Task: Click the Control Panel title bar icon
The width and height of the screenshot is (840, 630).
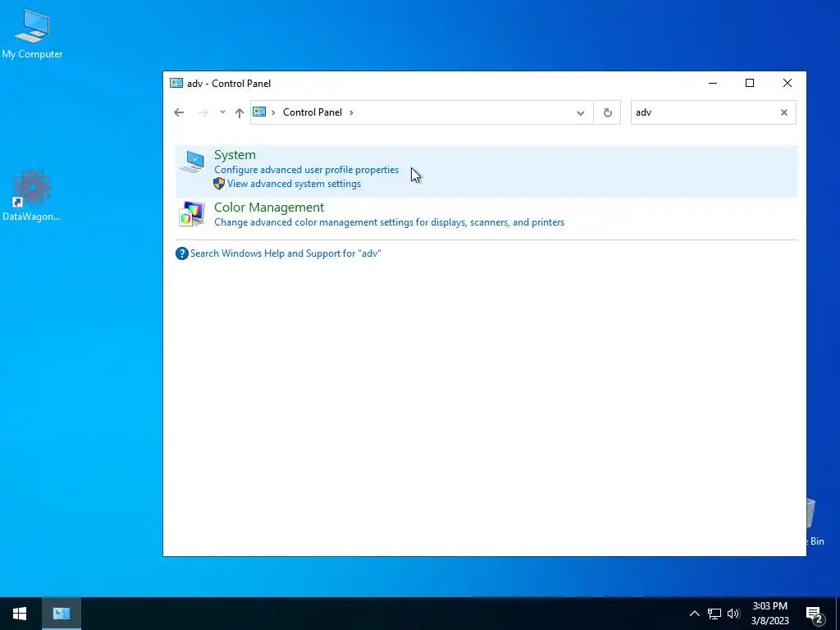Action: [176, 83]
